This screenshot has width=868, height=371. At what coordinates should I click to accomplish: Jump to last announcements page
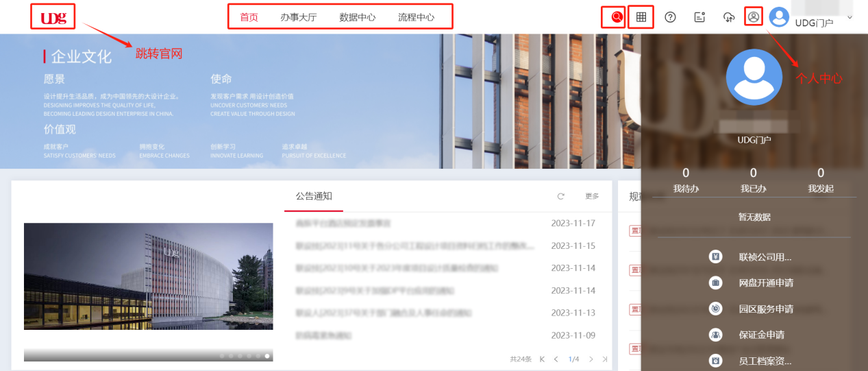[x=605, y=359]
